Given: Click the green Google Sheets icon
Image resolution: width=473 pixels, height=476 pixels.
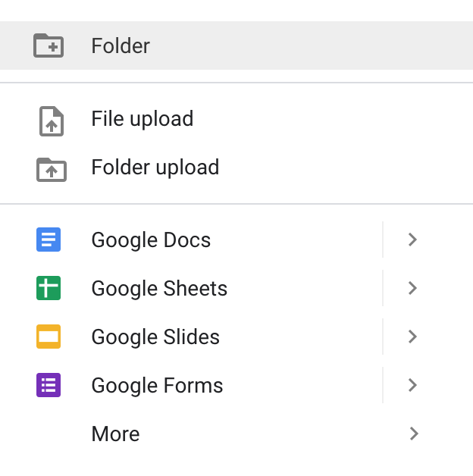Looking at the screenshot, I should click(x=49, y=288).
